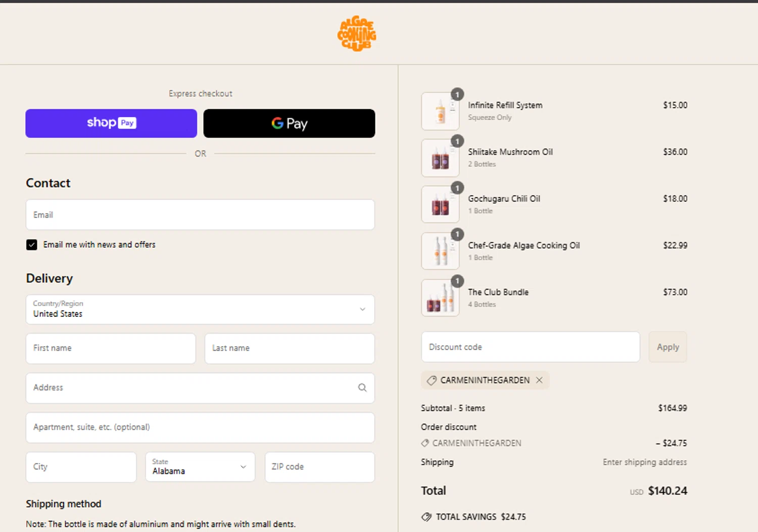Click the tag icon on CARMENINTHEGARDEN chip
The height and width of the screenshot is (532, 758).
(432, 380)
